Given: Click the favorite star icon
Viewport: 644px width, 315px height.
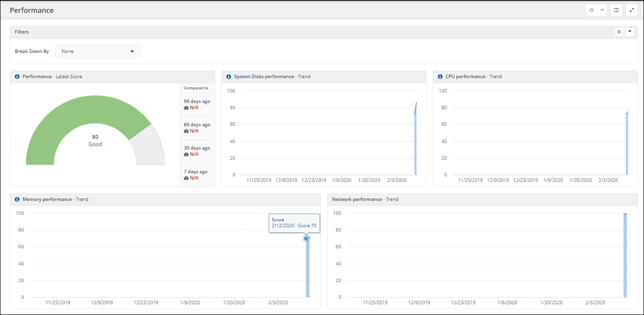Looking at the screenshot, I should [x=592, y=10].
